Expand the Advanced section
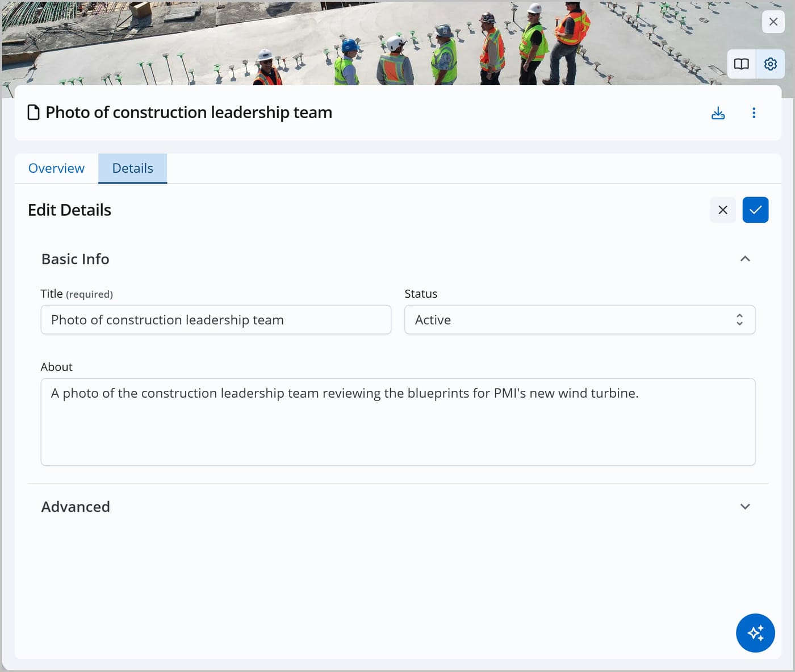Viewport: 795px width, 672px height. point(745,507)
